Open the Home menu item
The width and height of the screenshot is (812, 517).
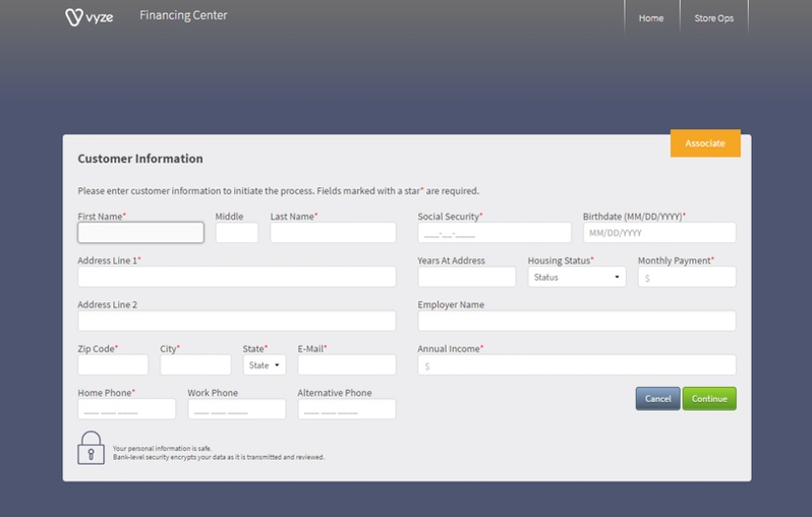651,18
